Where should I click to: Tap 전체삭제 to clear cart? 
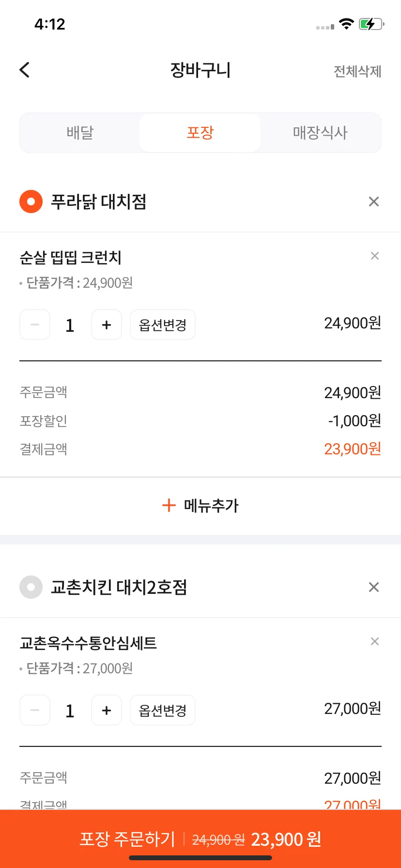[357, 71]
